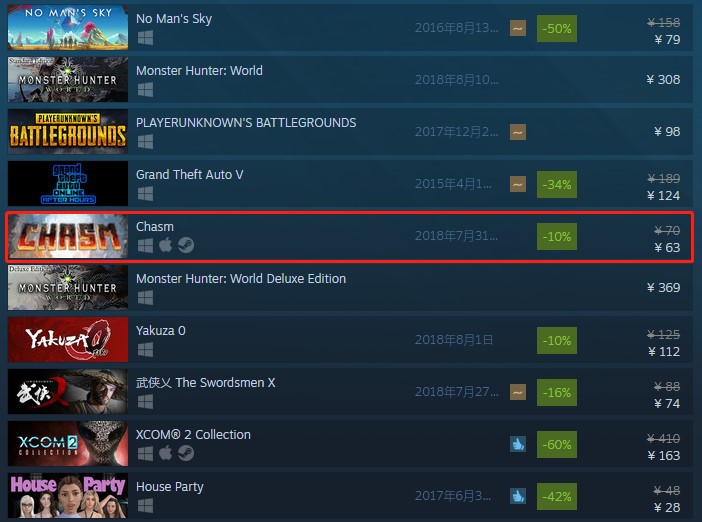Click the thumbs-up review icon for House Party
Screen dimensions: 702x522
pyautogui.click(x=518, y=496)
